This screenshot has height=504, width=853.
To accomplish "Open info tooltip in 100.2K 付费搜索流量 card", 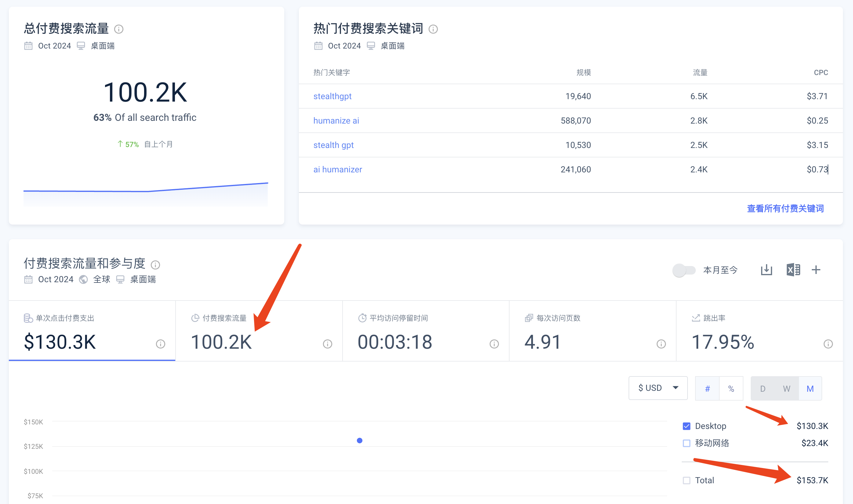I will 327,344.
